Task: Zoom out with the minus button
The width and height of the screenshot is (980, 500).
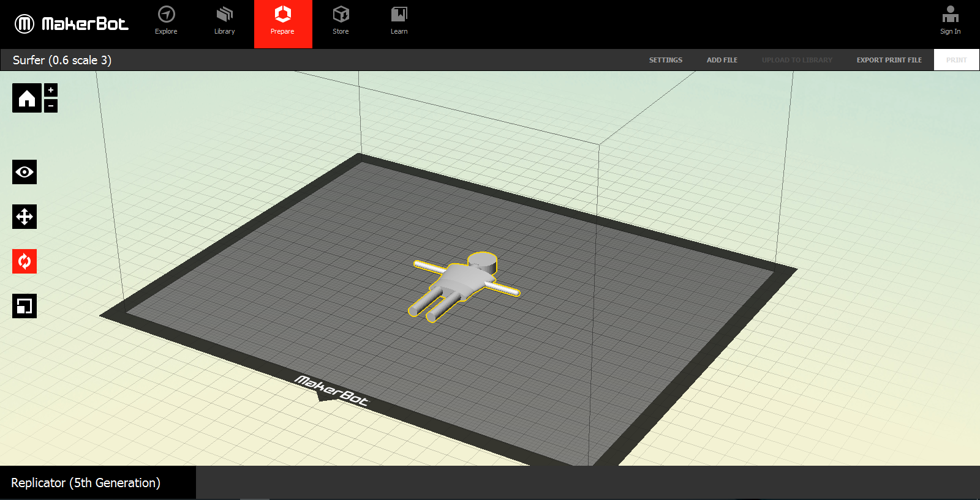Action: pyautogui.click(x=51, y=106)
